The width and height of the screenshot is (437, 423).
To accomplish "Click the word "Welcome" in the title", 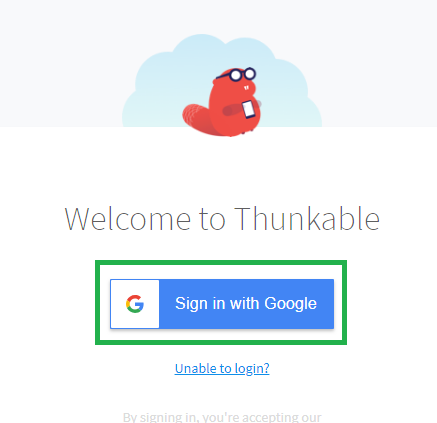I will pos(127,219).
